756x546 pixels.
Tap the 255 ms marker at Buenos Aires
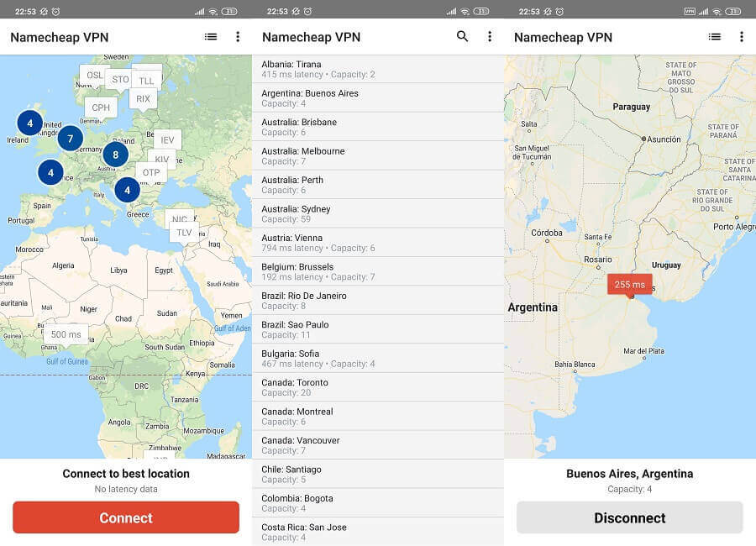pos(630,285)
